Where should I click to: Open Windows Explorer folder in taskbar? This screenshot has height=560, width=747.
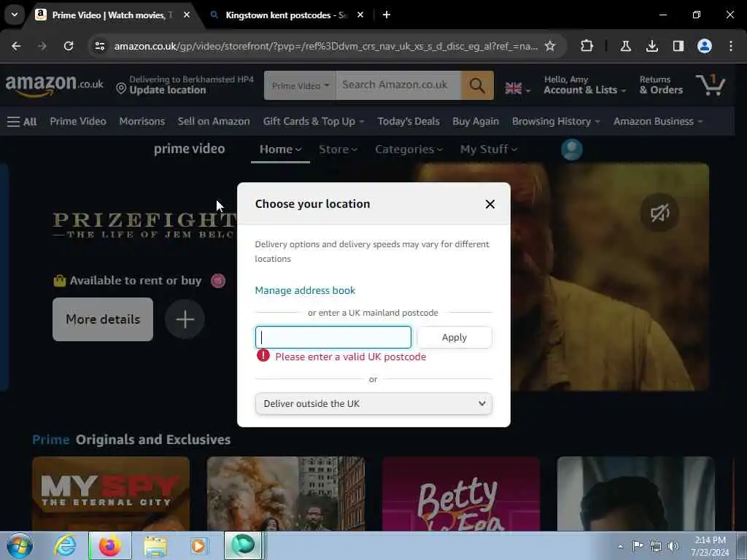tap(155, 546)
